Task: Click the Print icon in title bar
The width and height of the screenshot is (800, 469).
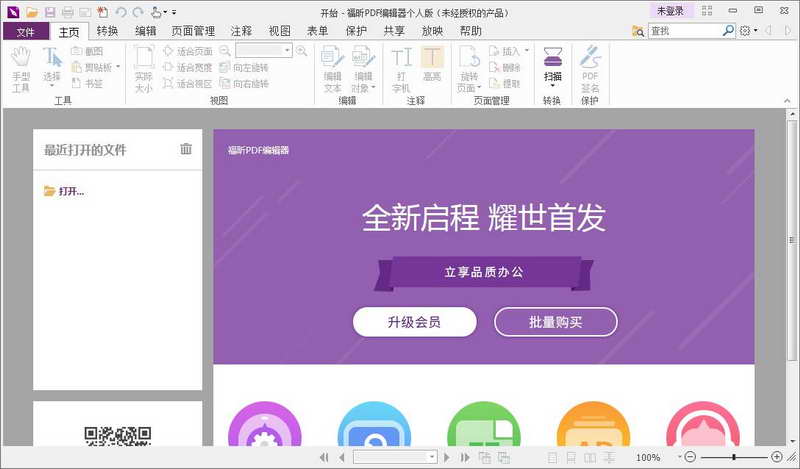Action: point(67,12)
